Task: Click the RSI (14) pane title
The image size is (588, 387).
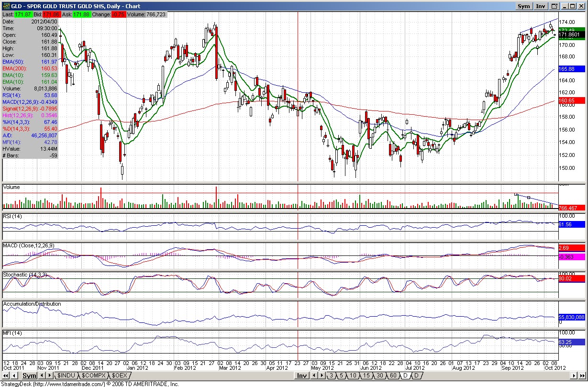Action: 12,217
